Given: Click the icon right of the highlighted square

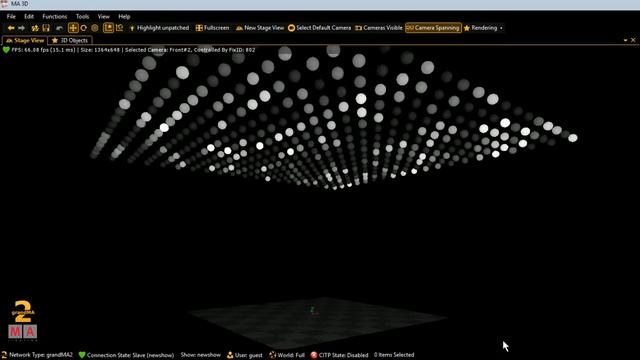Looking at the screenshot, I should pos(119,28).
